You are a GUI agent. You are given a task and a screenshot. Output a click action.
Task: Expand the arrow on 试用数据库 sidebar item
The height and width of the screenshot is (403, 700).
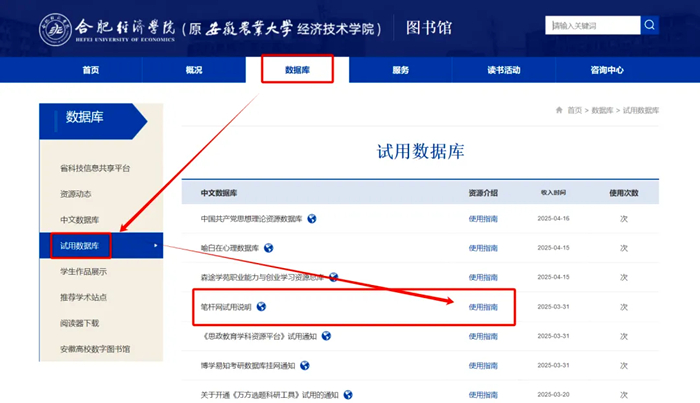coord(155,245)
